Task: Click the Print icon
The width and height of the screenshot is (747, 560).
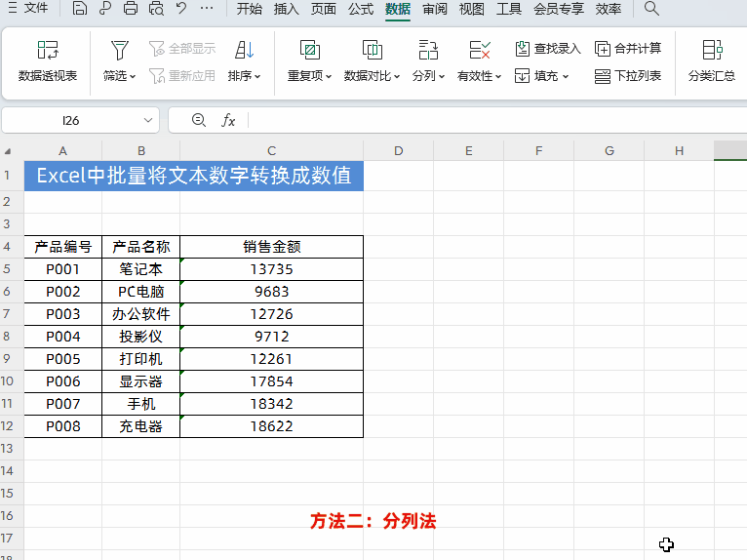Action: [x=131, y=8]
